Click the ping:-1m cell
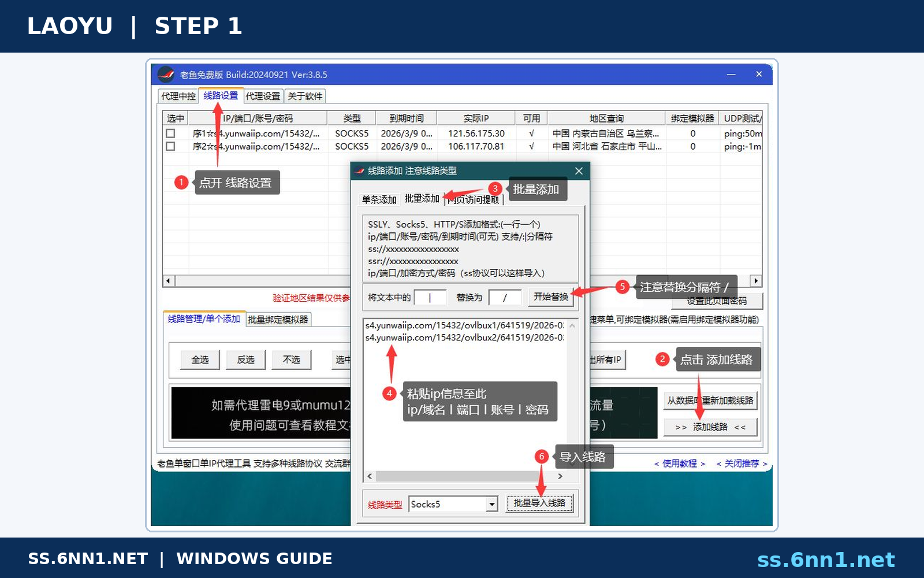 743,146
